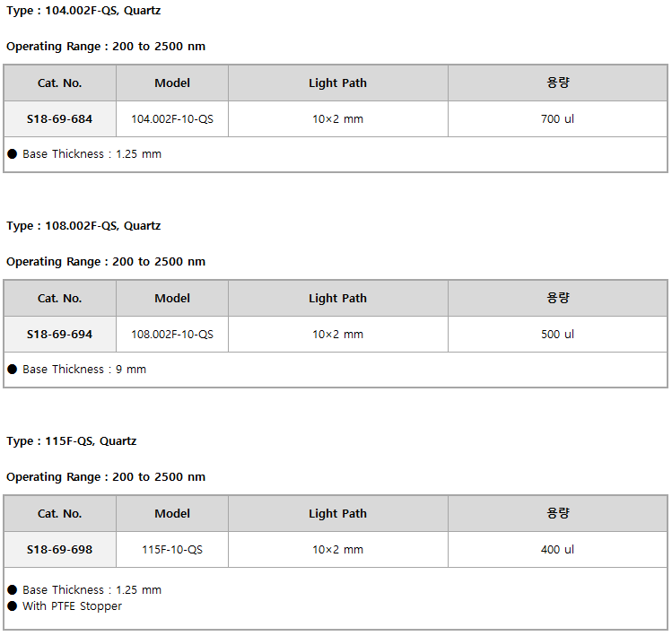The height and width of the screenshot is (636, 672).
Task: Click bullet icon beside 'With PTFE Stopper'
Action: click(13, 606)
